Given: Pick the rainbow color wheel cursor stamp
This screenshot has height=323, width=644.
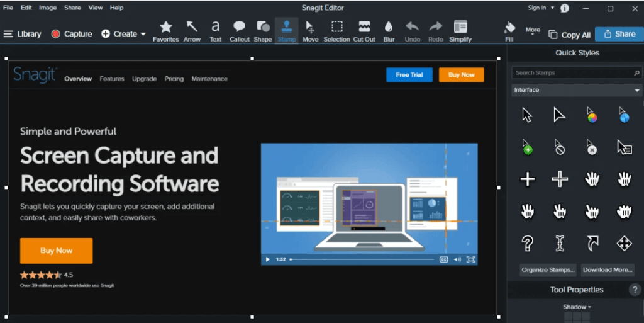Looking at the screenshot, I should (591, 115).
